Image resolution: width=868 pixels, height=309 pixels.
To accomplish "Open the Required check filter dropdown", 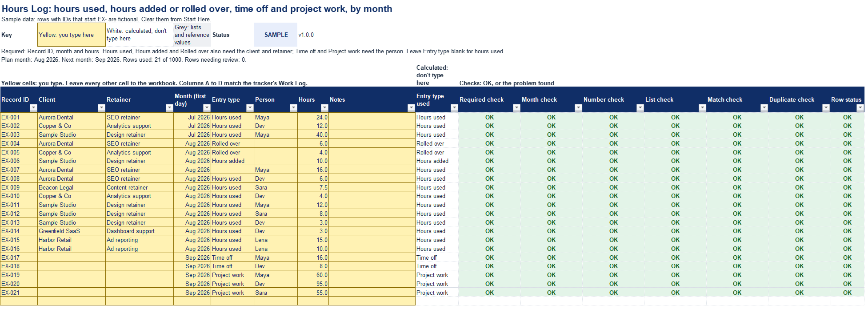I will (x=516, y=108).
